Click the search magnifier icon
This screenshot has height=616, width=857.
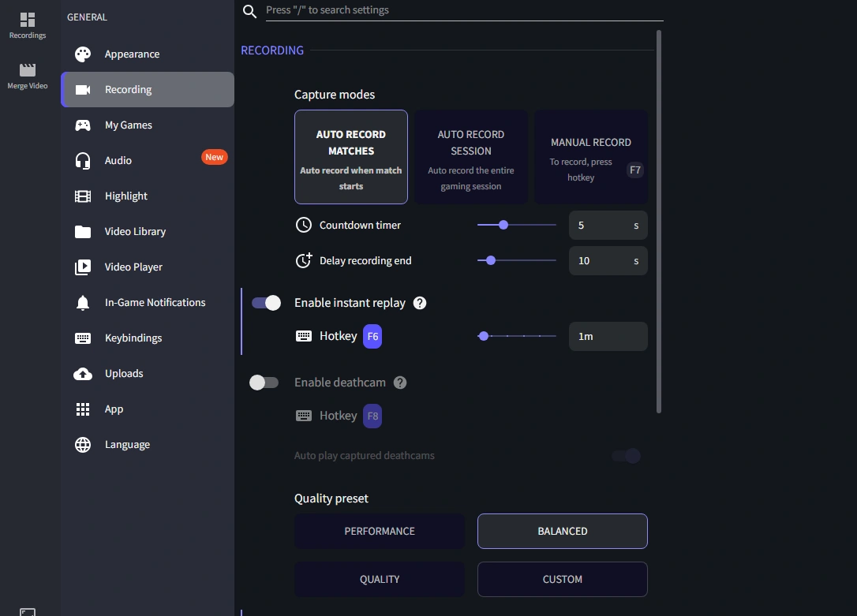coord(249,12)
